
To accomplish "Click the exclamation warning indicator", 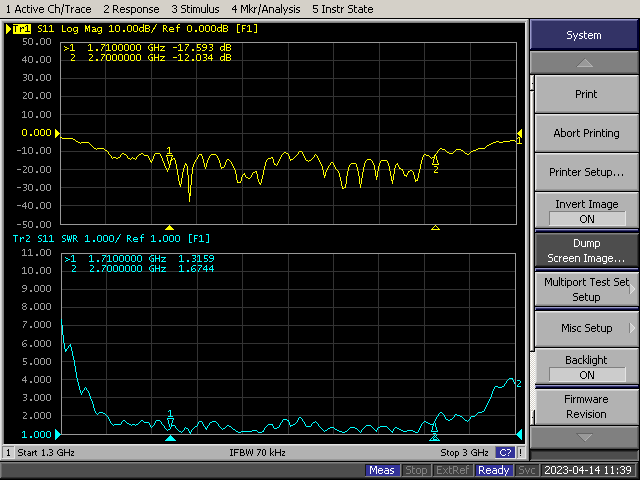I will 520,452.
